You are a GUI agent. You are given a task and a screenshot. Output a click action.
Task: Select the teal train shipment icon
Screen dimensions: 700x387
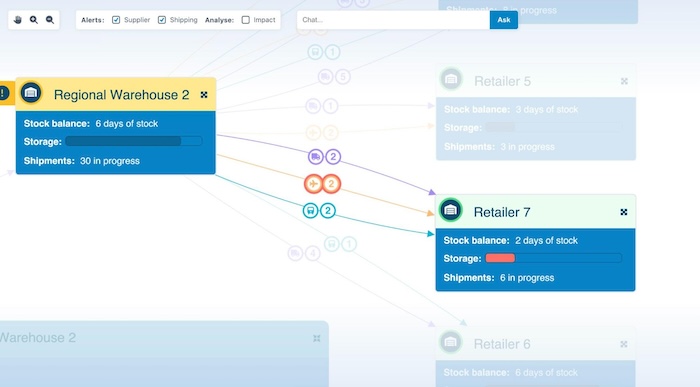(310, 211)
